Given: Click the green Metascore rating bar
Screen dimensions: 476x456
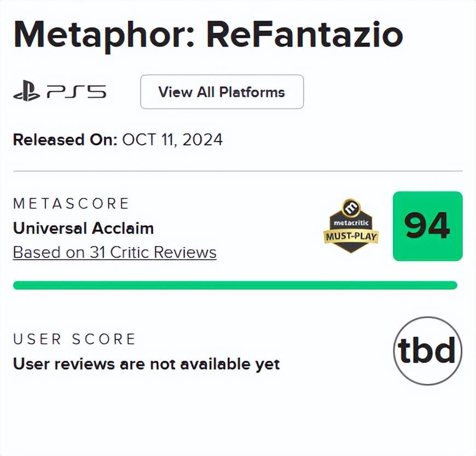Looking at the screenshot, I should (235, 285).
